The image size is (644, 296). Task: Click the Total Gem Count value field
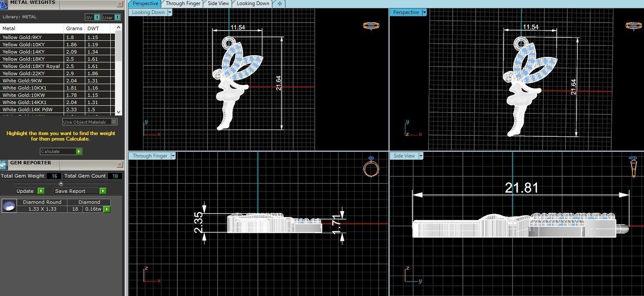115,176
